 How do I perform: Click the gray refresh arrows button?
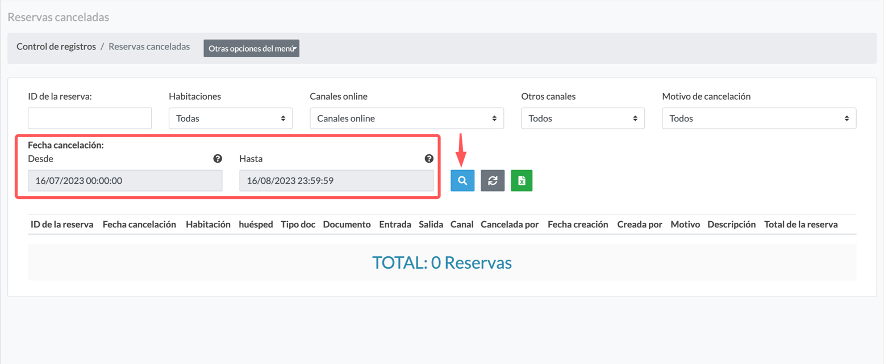(x=492, y=180)
